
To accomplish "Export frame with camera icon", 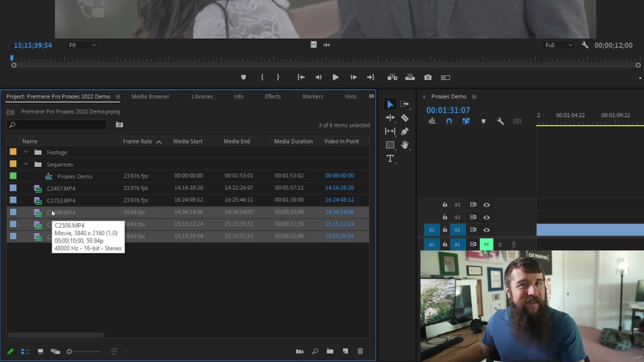I will [x=428, y=77].
